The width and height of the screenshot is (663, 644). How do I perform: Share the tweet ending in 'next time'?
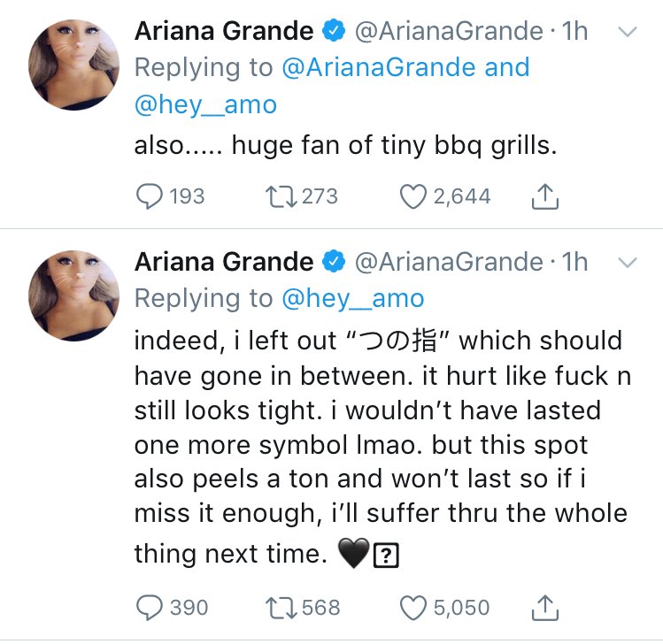[x=545, y=608]
